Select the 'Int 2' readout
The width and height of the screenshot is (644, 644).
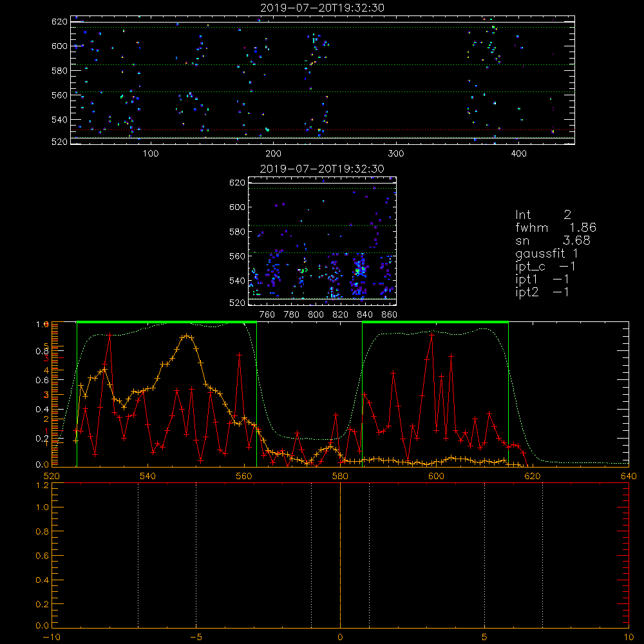coord(543,215)
